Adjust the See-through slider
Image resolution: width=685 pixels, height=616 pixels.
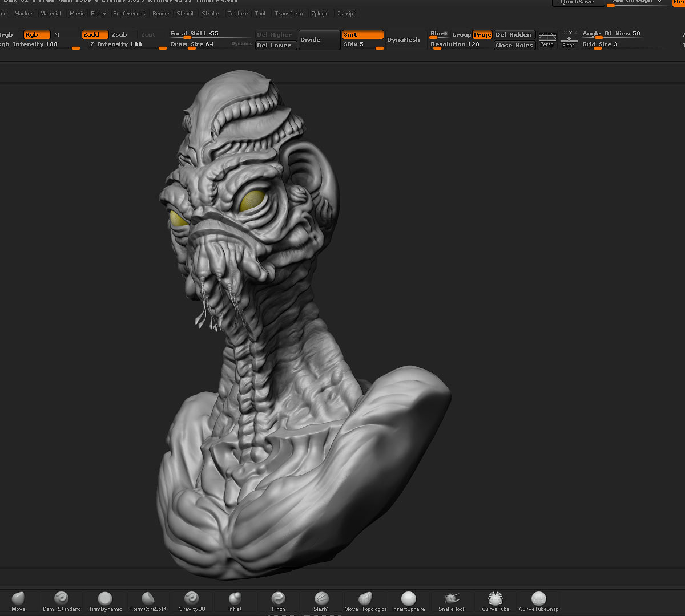[x=638, y=2]
